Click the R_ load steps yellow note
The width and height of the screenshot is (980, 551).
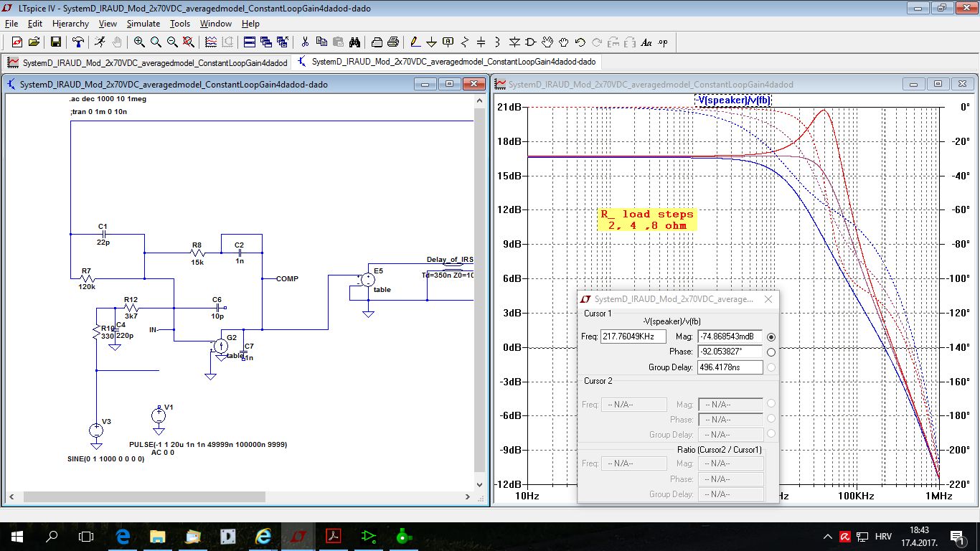click(x=647, y=220)
